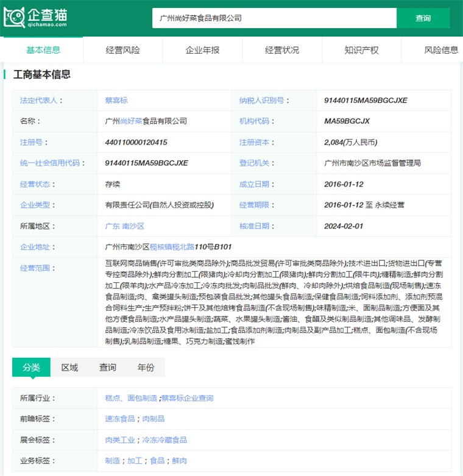The height and width of the screenshot is (476, 463).
Task: Click the 广东 南沙区 region link
Action: tap(125, 226)
